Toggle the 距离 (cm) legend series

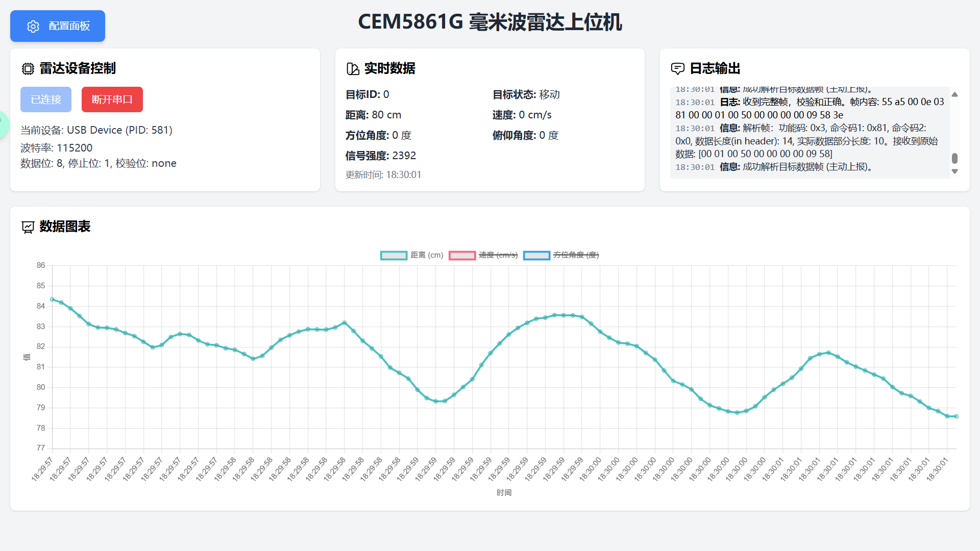pyautogui.click(x=412, y=255)
